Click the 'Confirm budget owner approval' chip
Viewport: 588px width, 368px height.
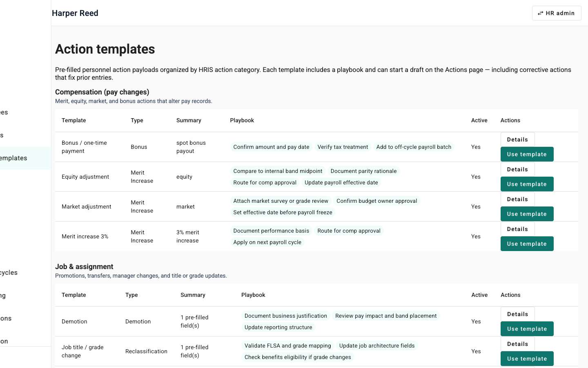tap(376, 201)
